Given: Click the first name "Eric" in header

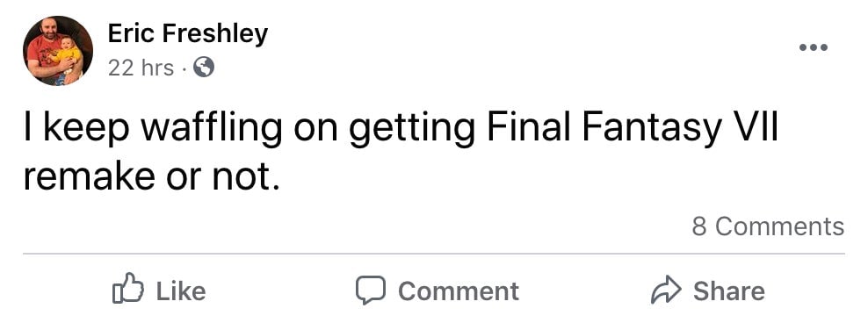Looking at the screenshot, I should (131, 33).
